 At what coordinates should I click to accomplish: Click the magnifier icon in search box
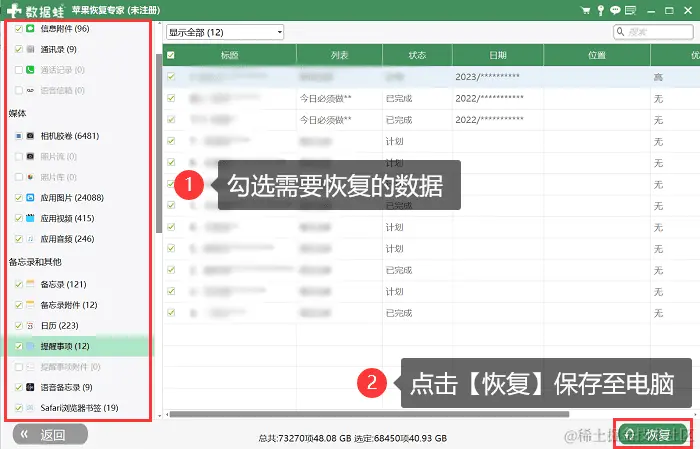(621, 32)
